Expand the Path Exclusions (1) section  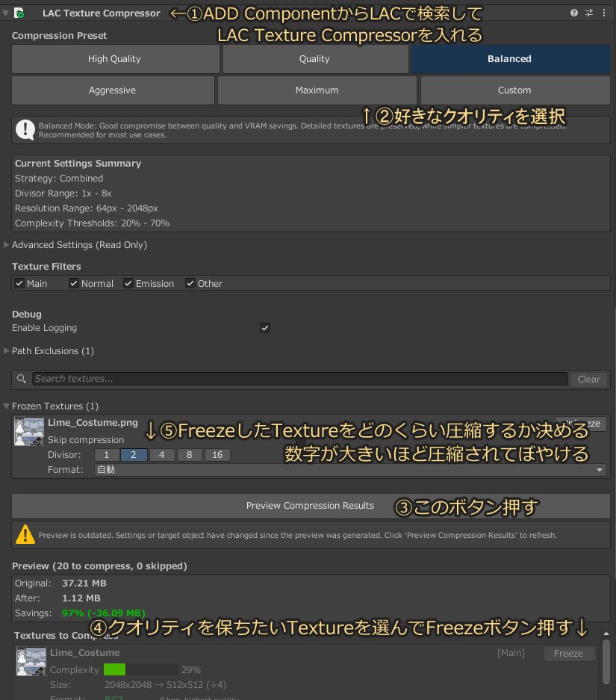point(6,351)
